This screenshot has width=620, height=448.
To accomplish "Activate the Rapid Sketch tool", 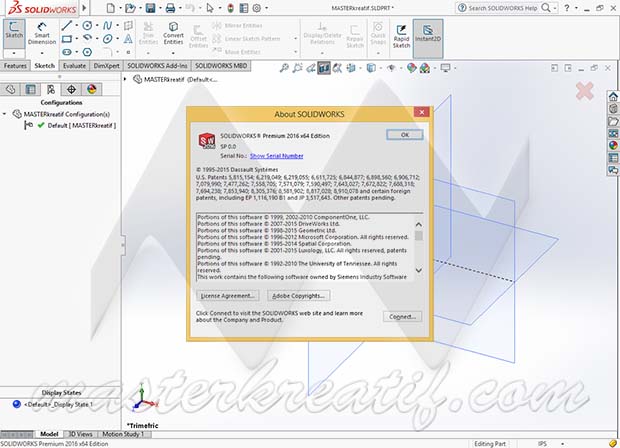I will tap(401, 36).
